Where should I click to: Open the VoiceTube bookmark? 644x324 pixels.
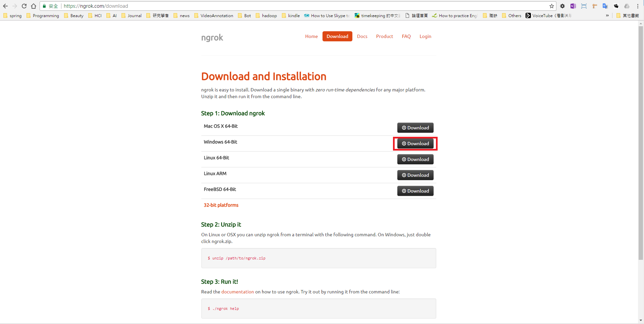[x=548, y=15]
